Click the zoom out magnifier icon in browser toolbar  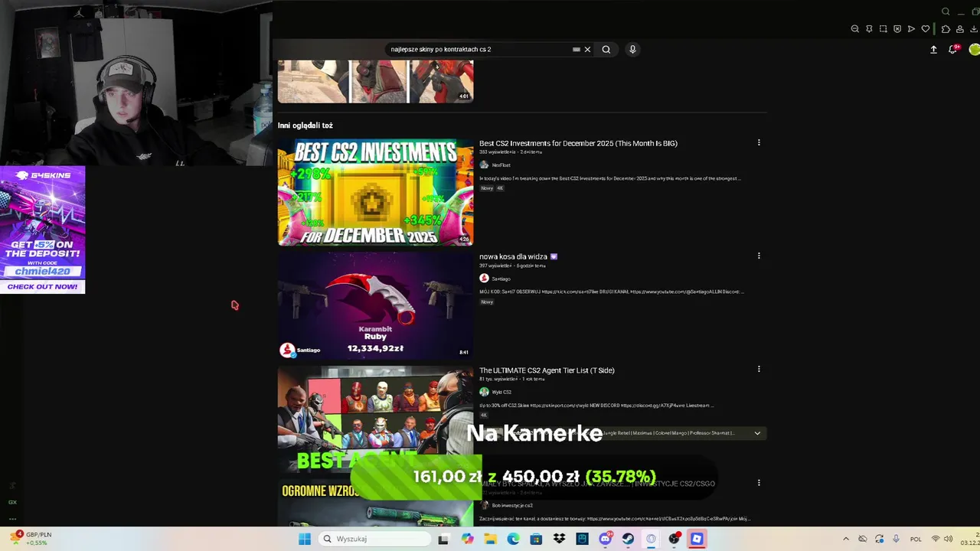[855, 29]
